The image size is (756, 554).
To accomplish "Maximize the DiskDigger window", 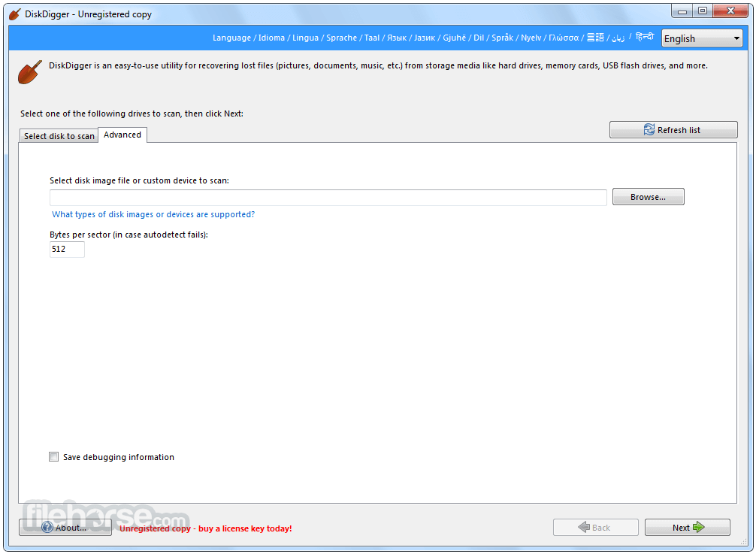I will point(703,11).
